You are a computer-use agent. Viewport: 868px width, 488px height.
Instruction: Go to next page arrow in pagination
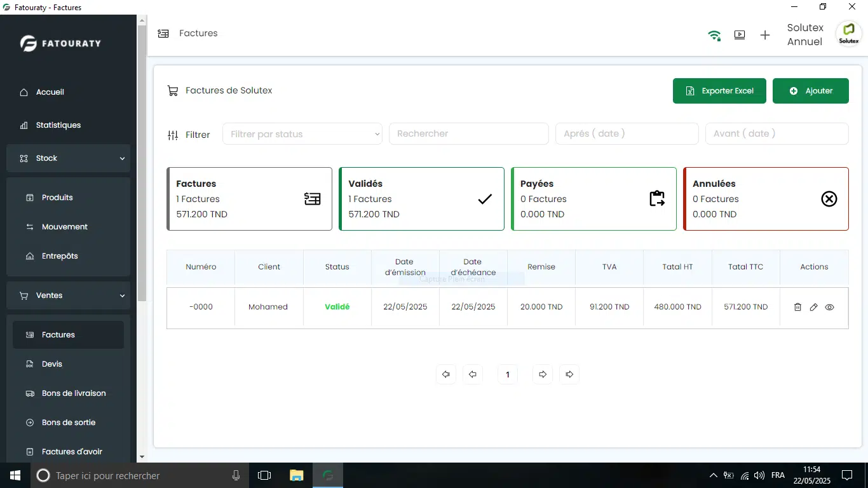(543, 375)
